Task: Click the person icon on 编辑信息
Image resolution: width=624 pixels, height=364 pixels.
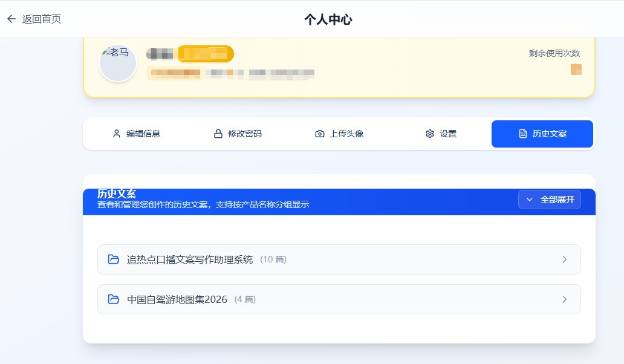Action: pos(117,134)
